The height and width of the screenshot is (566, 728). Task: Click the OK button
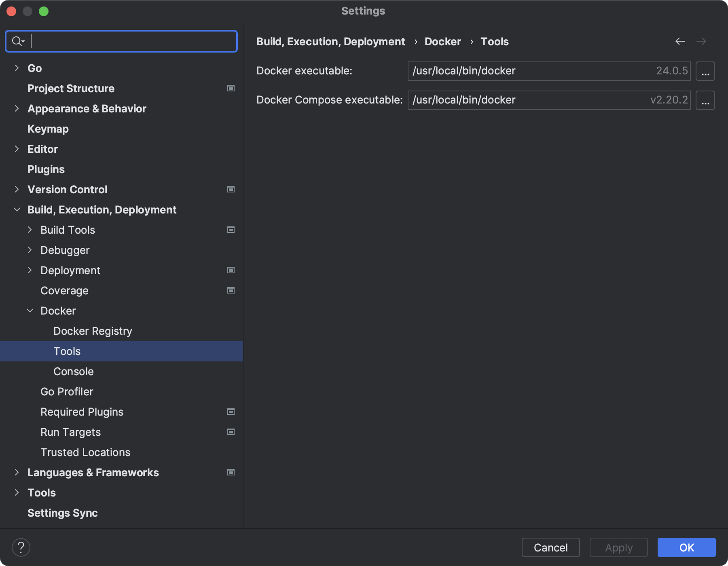tap(687, 547)
